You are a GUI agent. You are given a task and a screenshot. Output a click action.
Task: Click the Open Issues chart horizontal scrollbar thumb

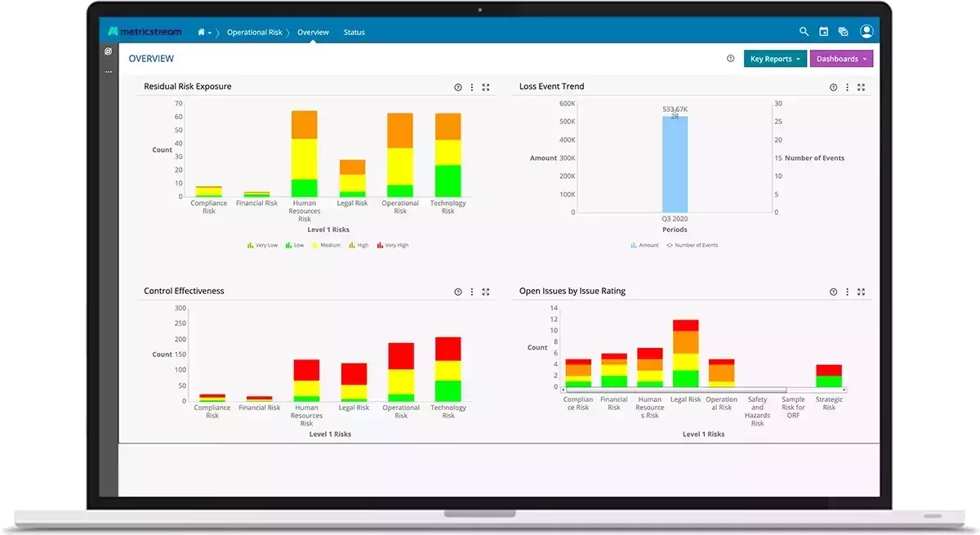pos(678,390)
